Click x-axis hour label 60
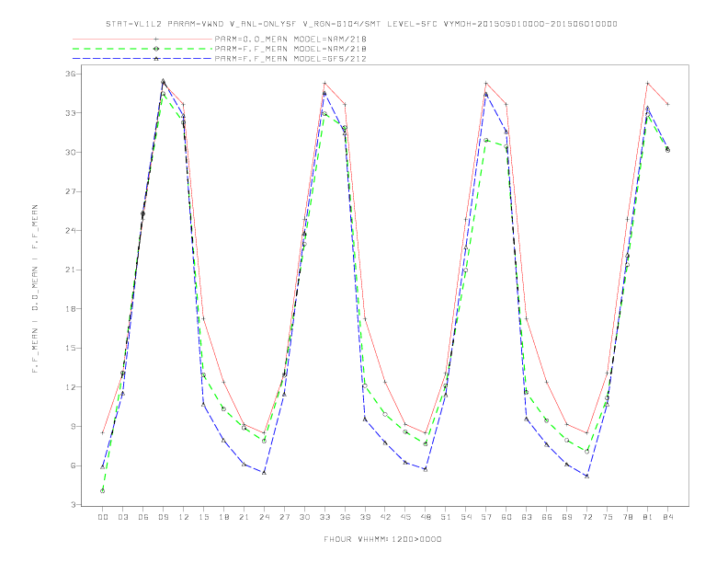728x563 pixels. tap(506, 517)
